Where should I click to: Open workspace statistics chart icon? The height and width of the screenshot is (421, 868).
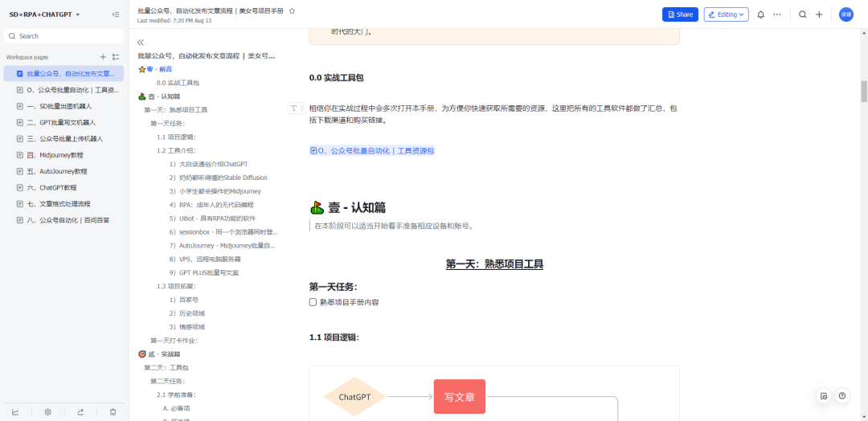15,411
